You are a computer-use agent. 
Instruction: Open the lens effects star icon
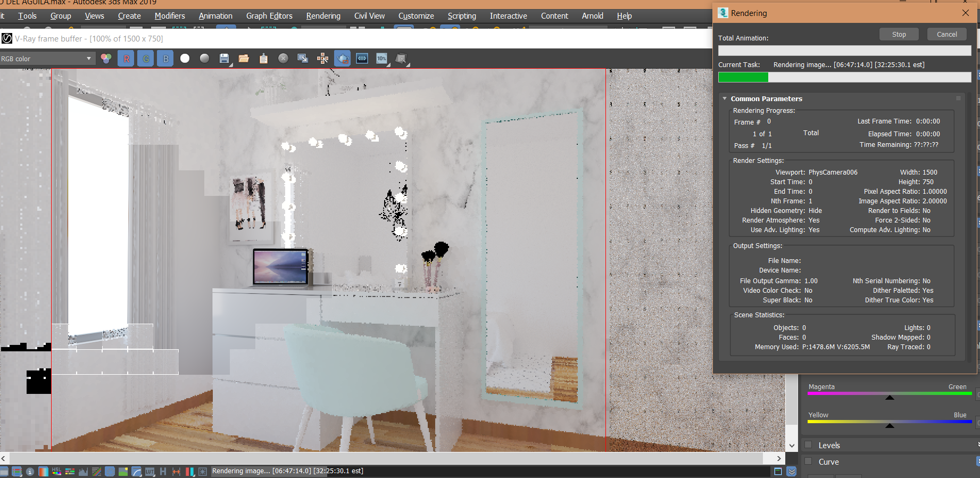click(x=203, y=471)
